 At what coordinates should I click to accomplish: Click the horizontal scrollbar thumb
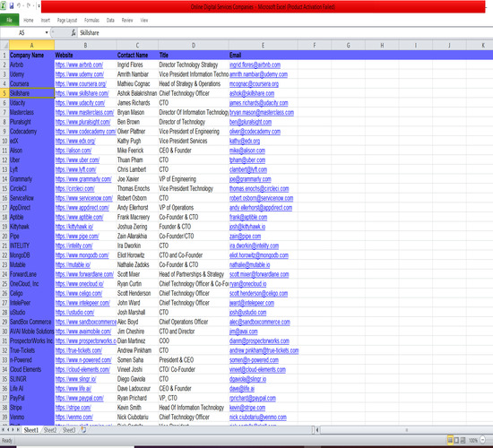tap(407, 430)
